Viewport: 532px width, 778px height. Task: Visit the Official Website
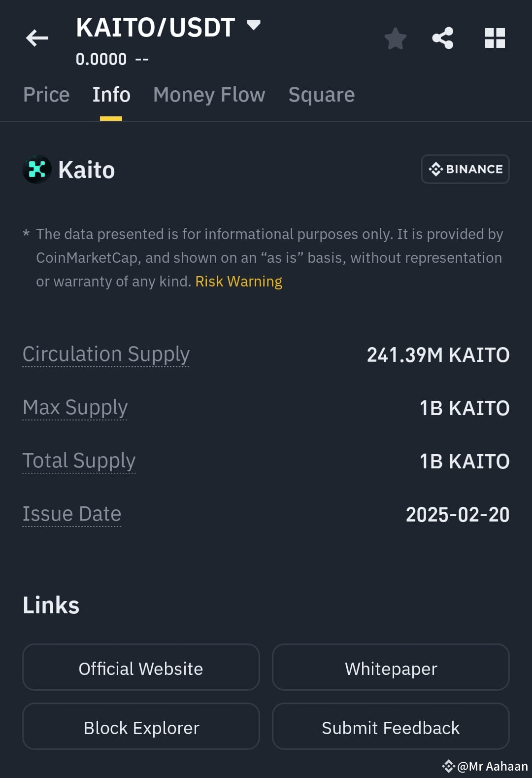pos(140,668)
